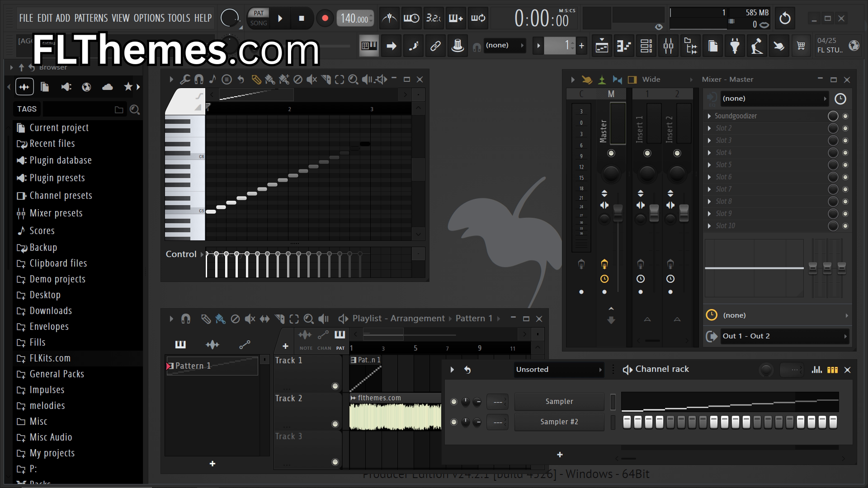Start playback with the play button
Screen dimensions: 868x488
[x=280, y=19]
